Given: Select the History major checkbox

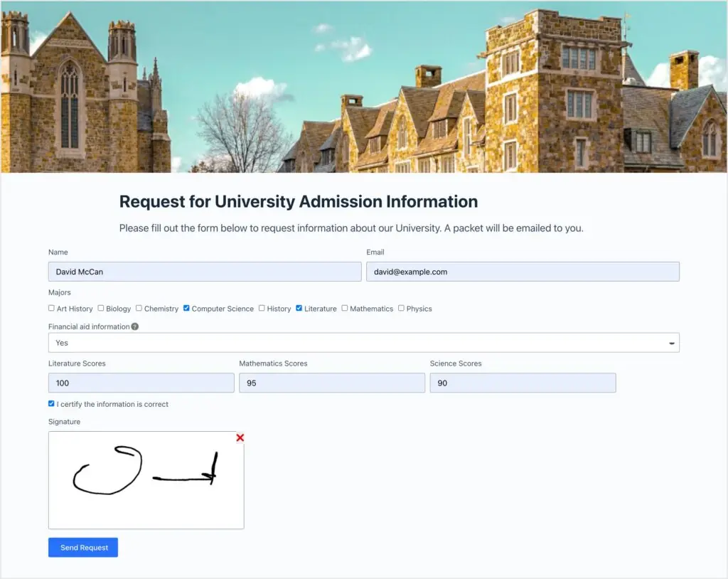Looking at the screenshot, I should [262, 308].
